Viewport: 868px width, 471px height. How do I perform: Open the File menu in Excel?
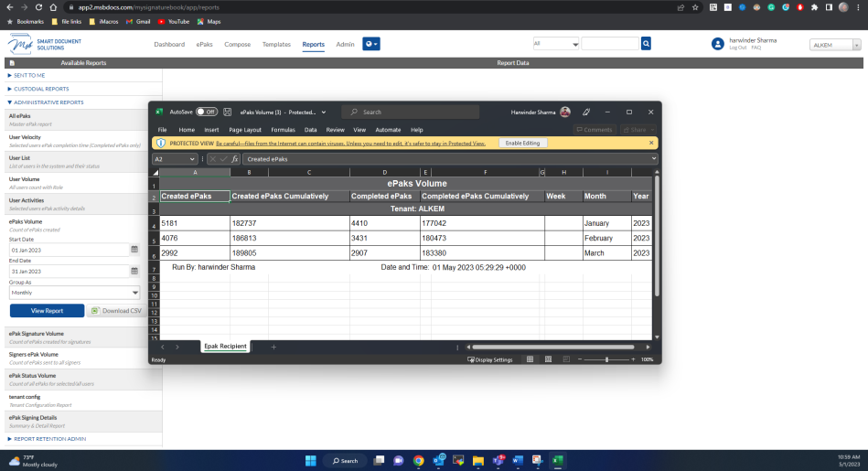pyautogui.click(x=162, y=130)
